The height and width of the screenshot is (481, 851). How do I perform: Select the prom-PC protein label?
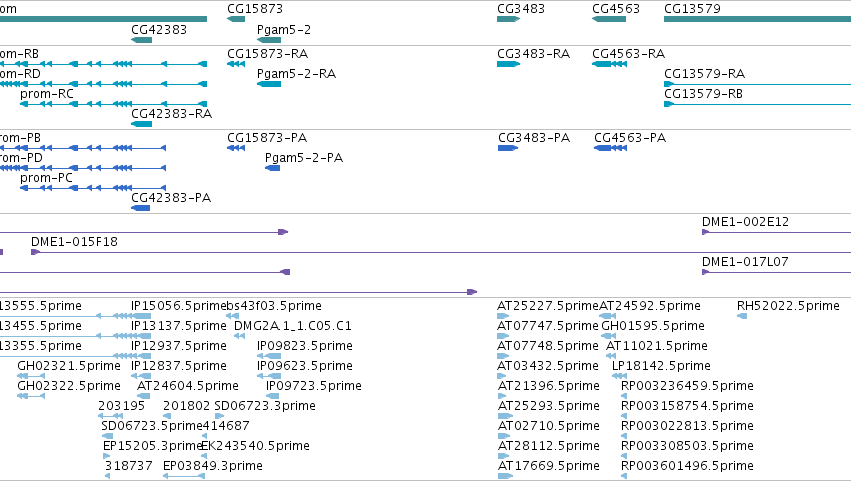point(46,178)
